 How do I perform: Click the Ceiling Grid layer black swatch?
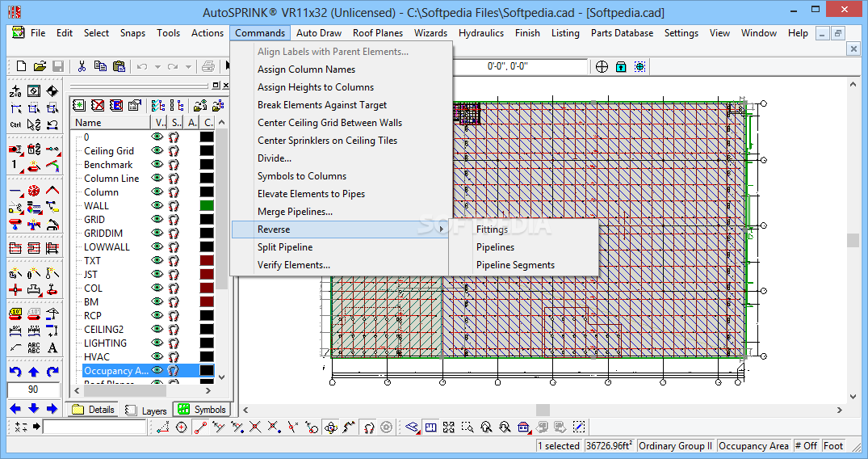pos(207,150)
